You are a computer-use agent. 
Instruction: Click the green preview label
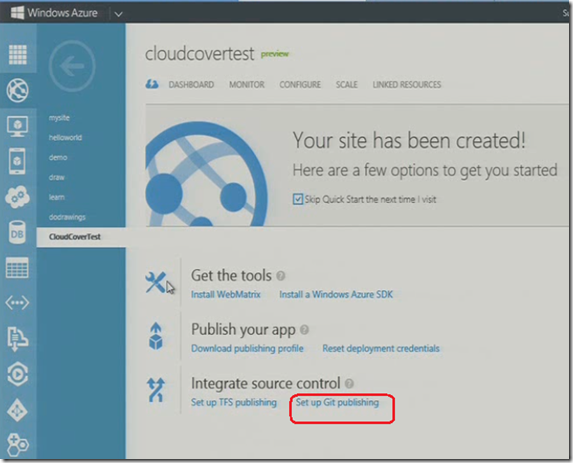pos(275,54)
